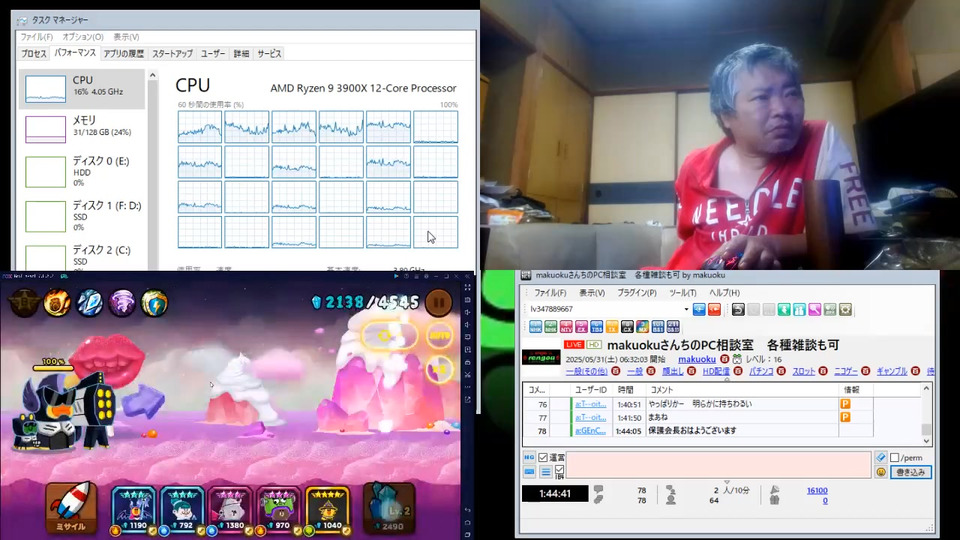960x540 pixels.
Task: Toggle the 運営 checkbox
Action: (543, 457)
